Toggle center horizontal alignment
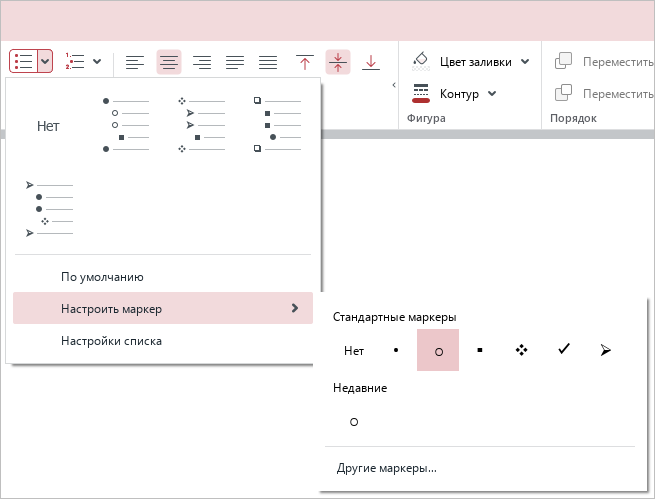The image size is (655, 499). [169, 62]
